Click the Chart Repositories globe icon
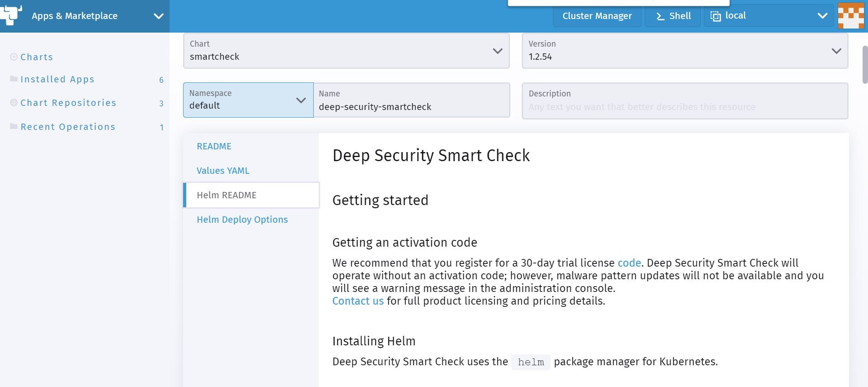This screenshot has width=868, height=387. (x=14, y=103)
